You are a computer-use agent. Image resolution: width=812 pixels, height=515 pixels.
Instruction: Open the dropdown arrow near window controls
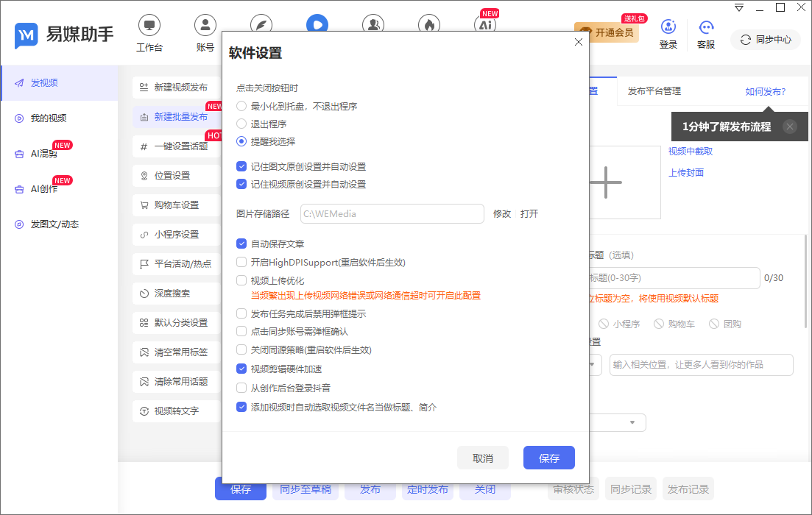click(738, 7)
